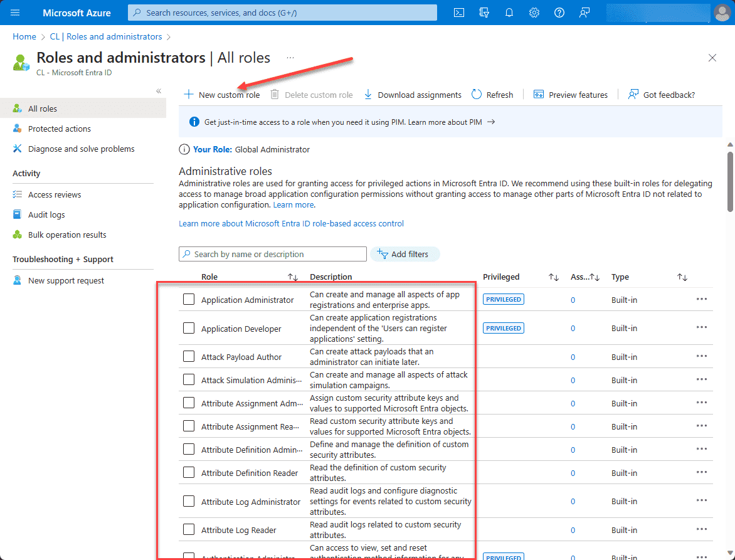Open the ellipsis menu for Attribute Log Reader
Screen dimensions: 735x560
(x=701, y=529)
